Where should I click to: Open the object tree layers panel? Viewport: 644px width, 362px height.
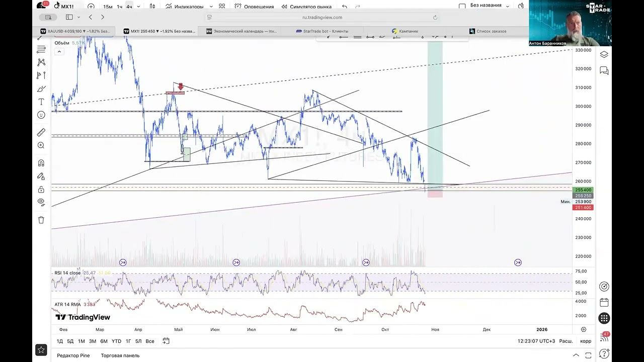pyautogui.click(x=604, y=54)
